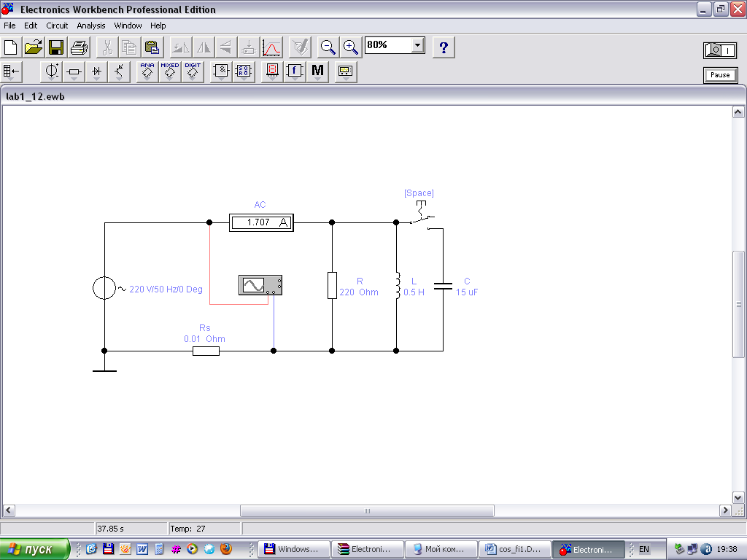Switch to Мой ком... taskbar window
This screenshot has width=747, height=560.
click(x=441, y=549)
